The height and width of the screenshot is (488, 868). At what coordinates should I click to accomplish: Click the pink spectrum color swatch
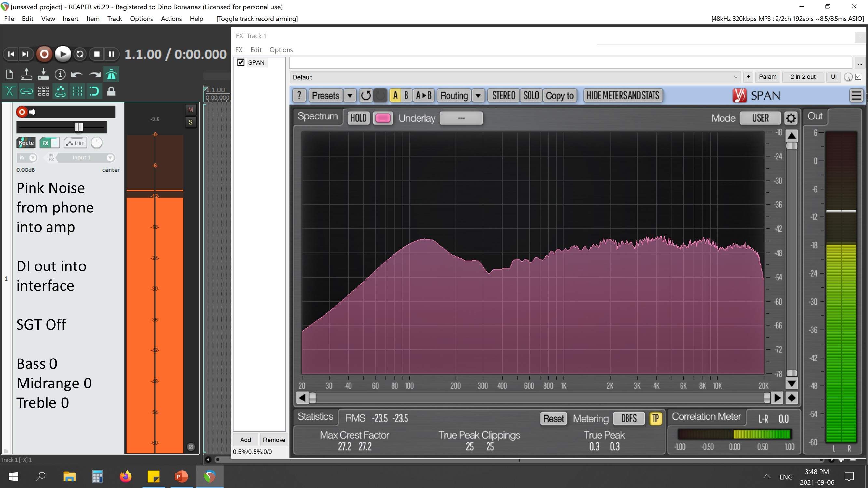point(382,118)
